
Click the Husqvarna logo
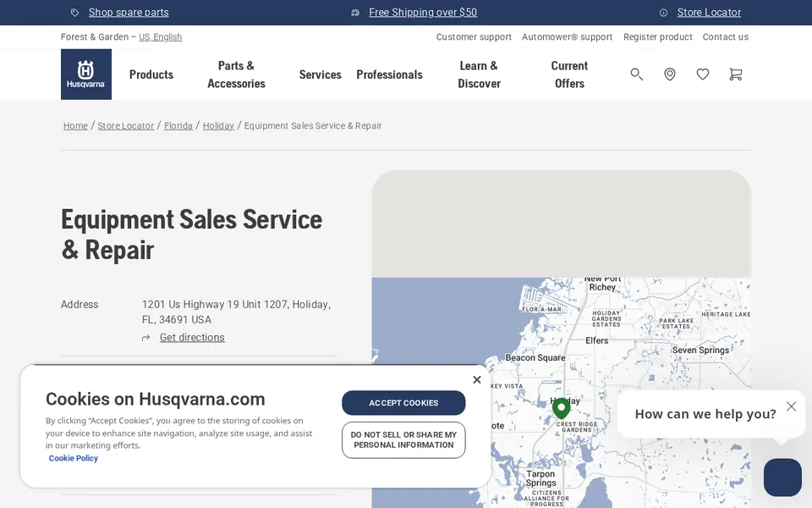[x=86, y=75]
